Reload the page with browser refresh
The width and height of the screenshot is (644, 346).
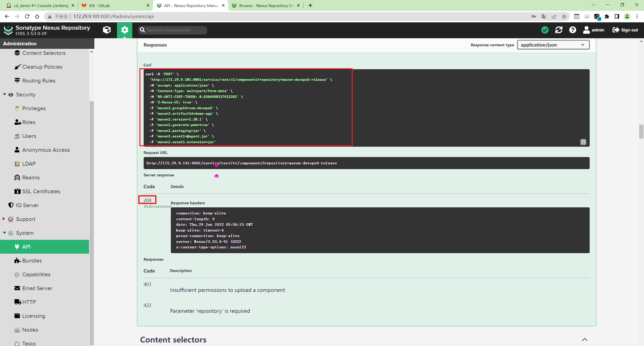(x=27, y=16)
